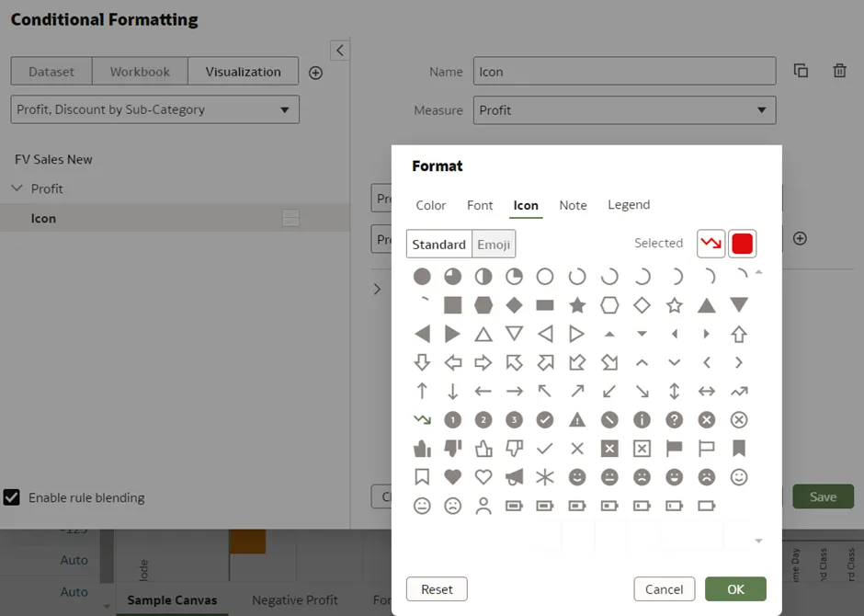The width and height of the screenshot is (864, 616).
Task: Add a new rule with plus icon
Action: pyautogui.click(x=315, y=73)
